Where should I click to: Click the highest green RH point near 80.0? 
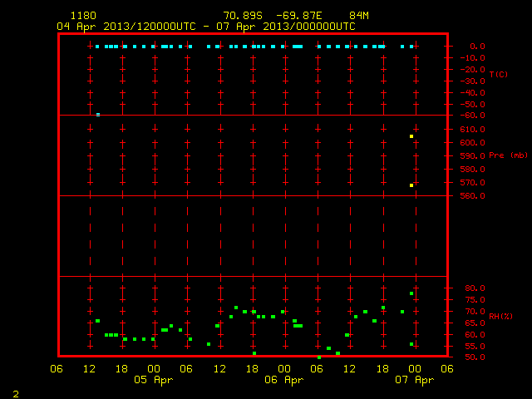[411, 293]
